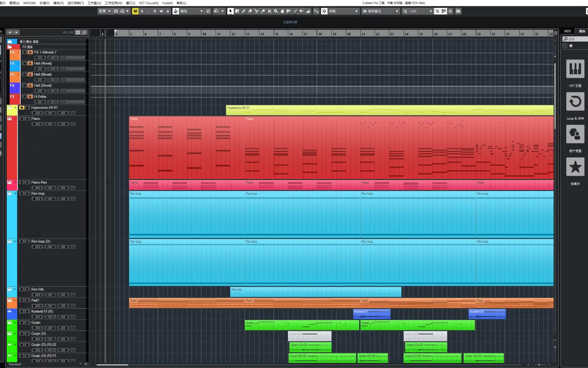Open the 配置 setup dropdown
Viewport: 588px width, 368px height.
click(x=105, y=11)
